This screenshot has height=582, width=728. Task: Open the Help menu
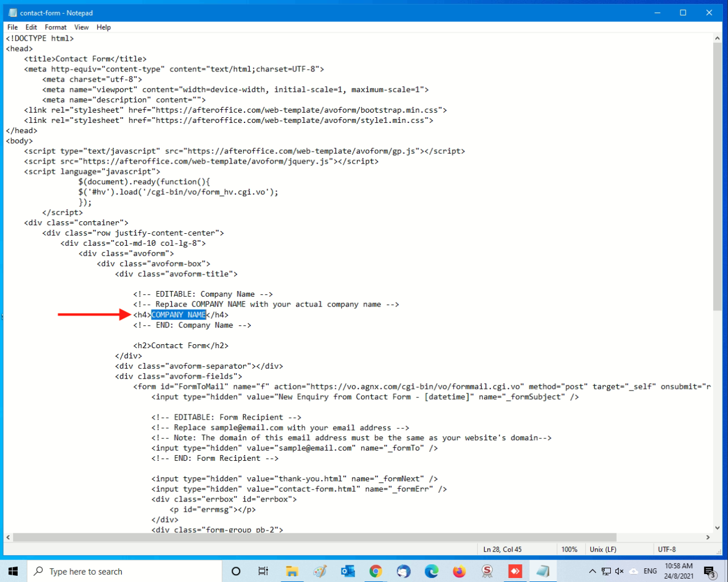pyautogui.click(x=103, y=27)
